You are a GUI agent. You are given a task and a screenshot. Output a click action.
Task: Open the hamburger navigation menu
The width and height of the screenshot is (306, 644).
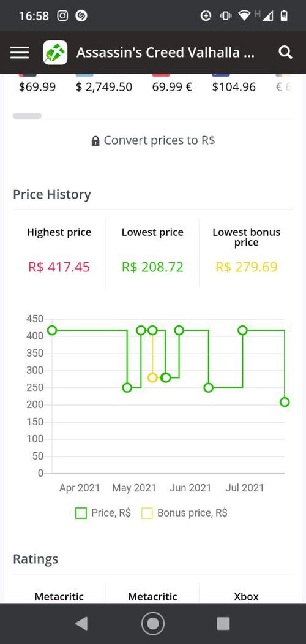20,53
